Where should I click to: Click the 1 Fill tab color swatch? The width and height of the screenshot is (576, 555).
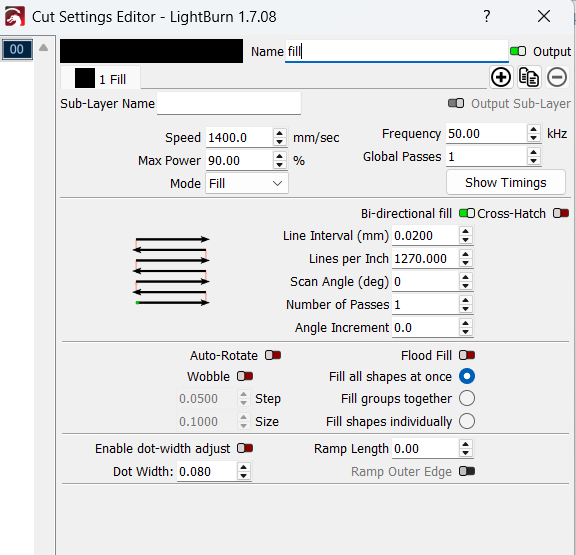pos(85,78)
